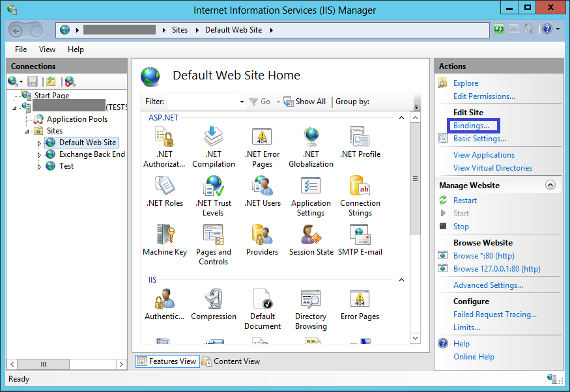The image size is (570, 392).
Task: Click the Bindings... link
Action: tap(471, 126)
